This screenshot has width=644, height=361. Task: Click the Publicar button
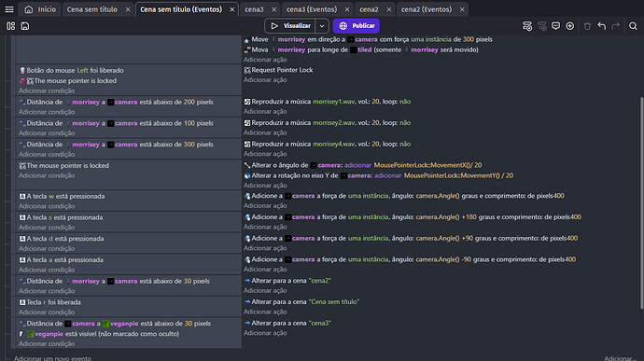pos(357,26)
